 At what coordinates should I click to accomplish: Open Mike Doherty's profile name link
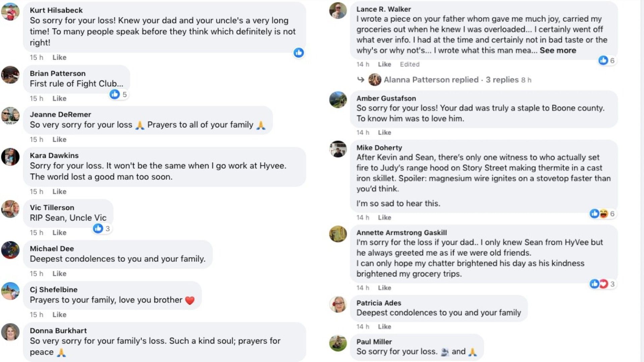point(379,147)
